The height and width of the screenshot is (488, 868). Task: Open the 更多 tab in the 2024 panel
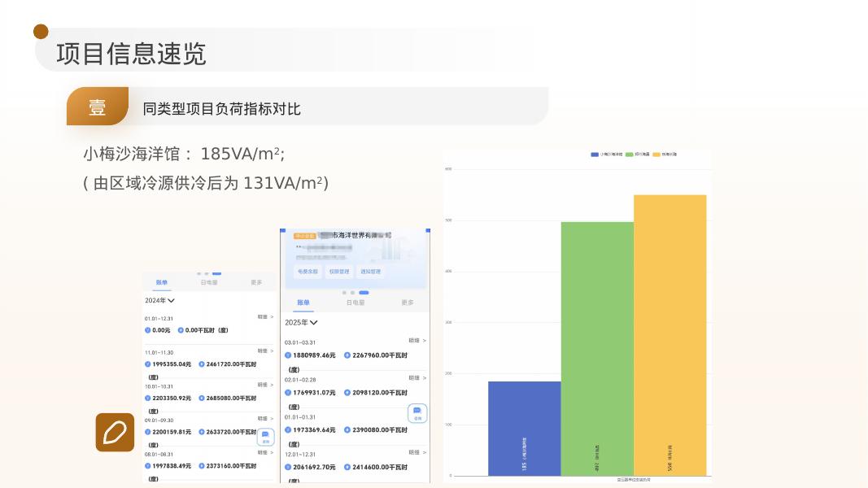point(255,282)
